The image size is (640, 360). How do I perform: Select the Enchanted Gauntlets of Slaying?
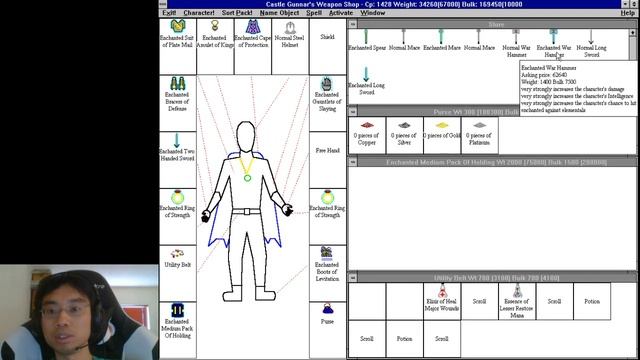(x=327, y=103)
